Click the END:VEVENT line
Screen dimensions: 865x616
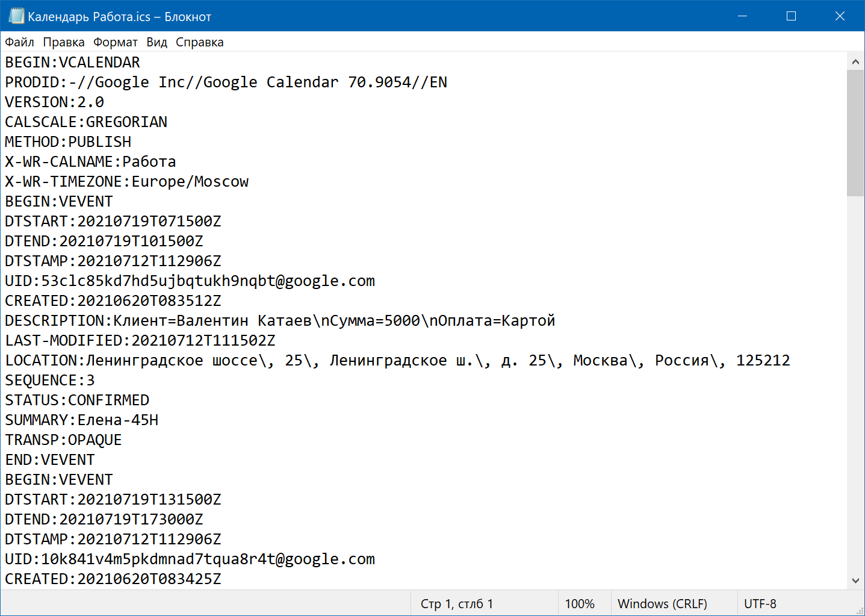pyautogui.click(x=50, y=460)
